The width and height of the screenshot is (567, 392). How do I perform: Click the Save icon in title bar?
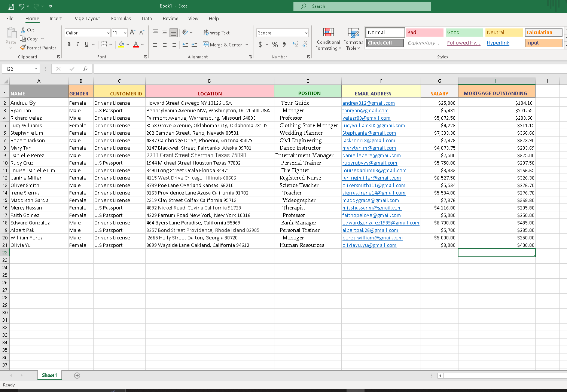(11, 6)
